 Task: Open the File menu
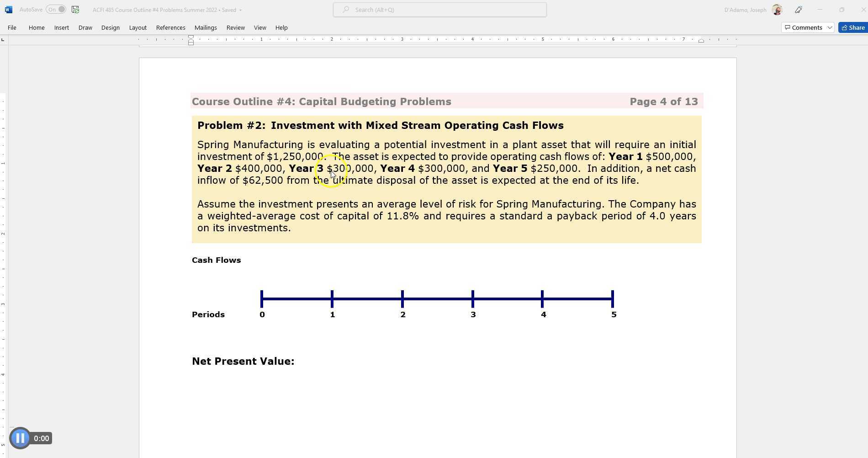pos(12,27)
